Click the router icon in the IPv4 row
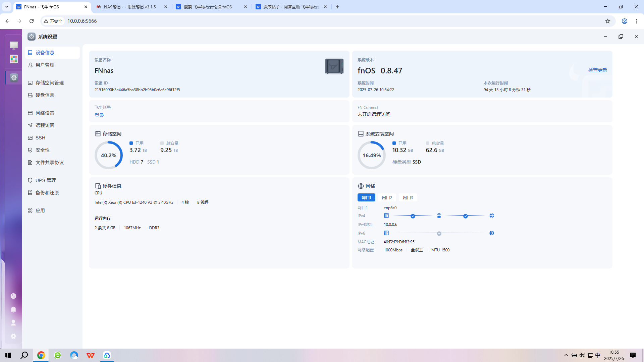 coord(439,216)
